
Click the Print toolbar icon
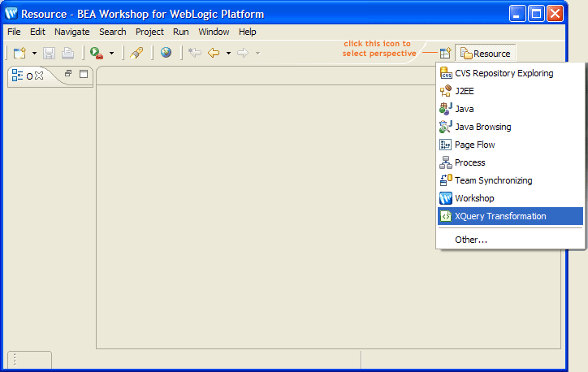68,54
